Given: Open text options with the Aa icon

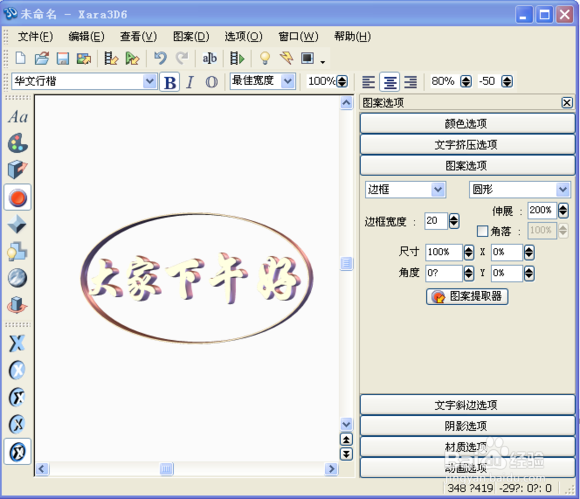Looking at the screenshot, I should [x=18, y=117].
